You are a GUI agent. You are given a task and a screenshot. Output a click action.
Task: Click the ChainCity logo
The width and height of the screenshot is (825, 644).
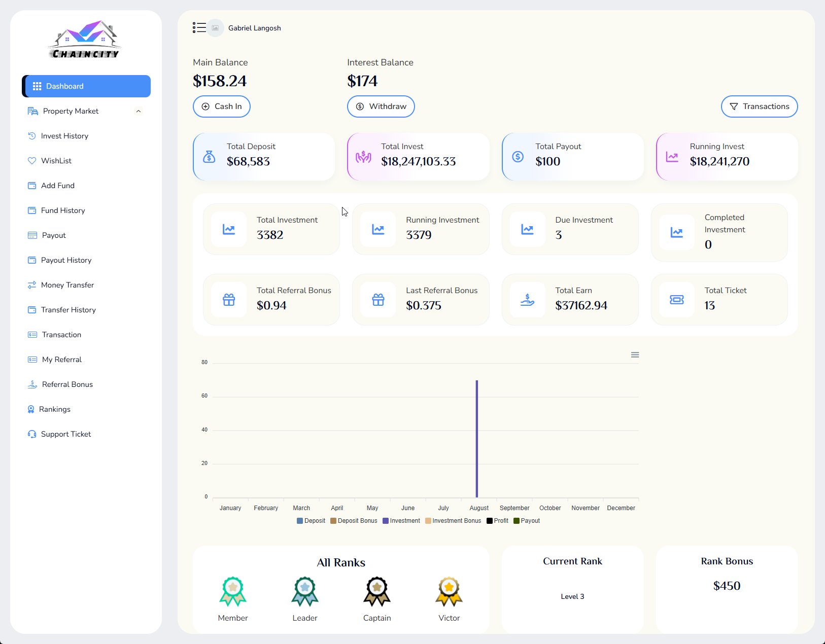[85, 40]
